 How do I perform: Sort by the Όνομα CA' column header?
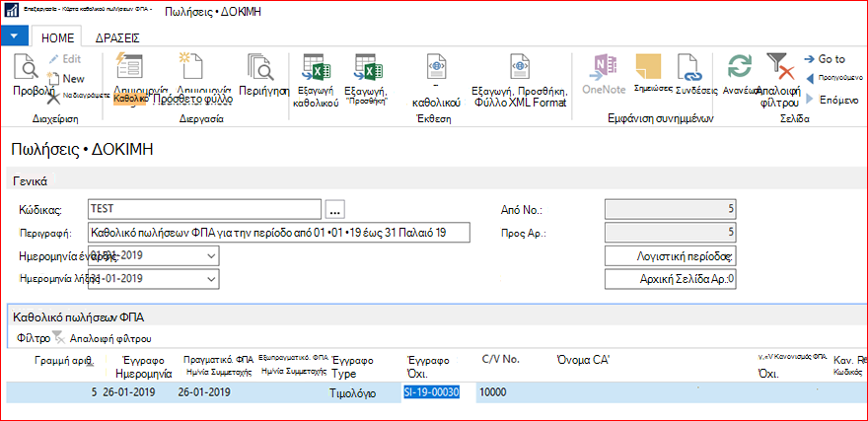click(x=583, y=360)
